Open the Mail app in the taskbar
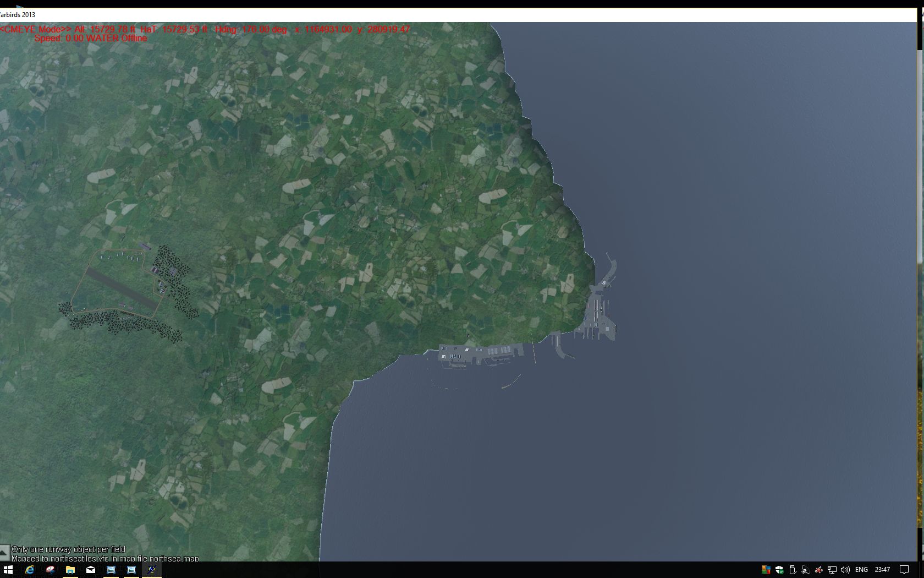The image size is (924, 578). tap(91, 570)
